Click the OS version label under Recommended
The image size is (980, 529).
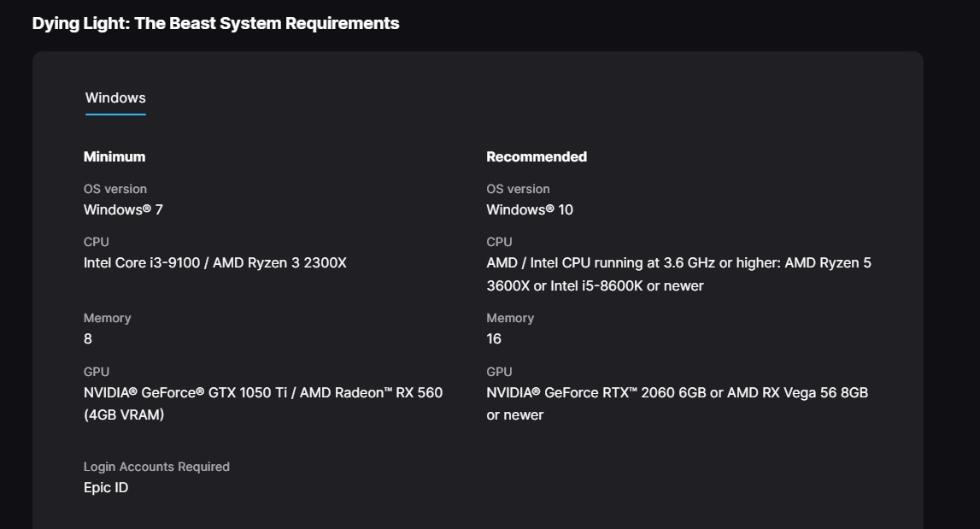[518, 189]
